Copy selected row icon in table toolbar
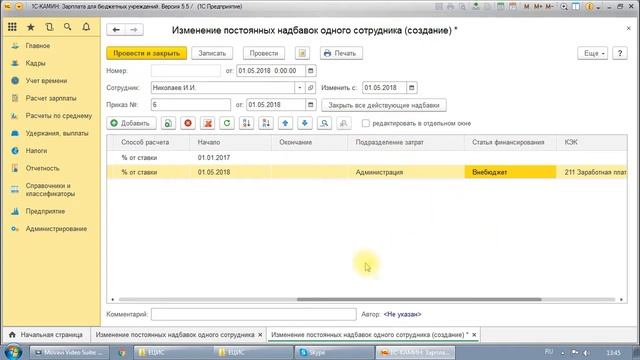Image resolution: width=640 pixels, height=360 pixels. pyautogui.click(x=168, y=123)
